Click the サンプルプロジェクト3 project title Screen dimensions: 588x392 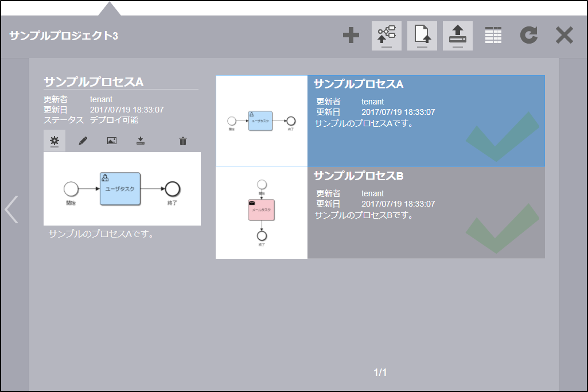point(64,36)
